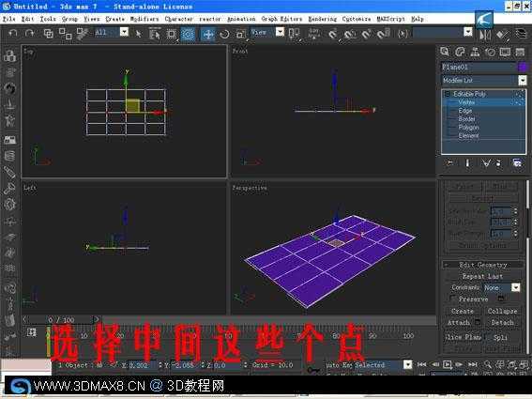Viewport: 532px width, 399px height.
Task: Toggle the Preserve UVs checkbox
Action: (x=453, y=299)
